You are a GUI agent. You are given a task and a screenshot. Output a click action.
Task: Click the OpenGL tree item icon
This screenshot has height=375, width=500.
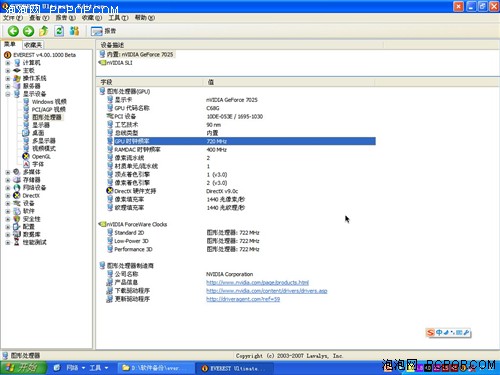(26, 156)
